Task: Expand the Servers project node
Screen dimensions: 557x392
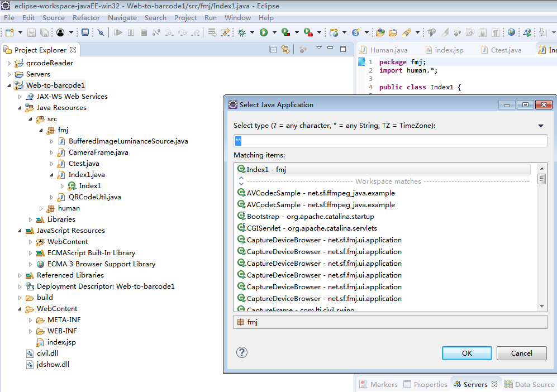Action: tap(9, 75)
